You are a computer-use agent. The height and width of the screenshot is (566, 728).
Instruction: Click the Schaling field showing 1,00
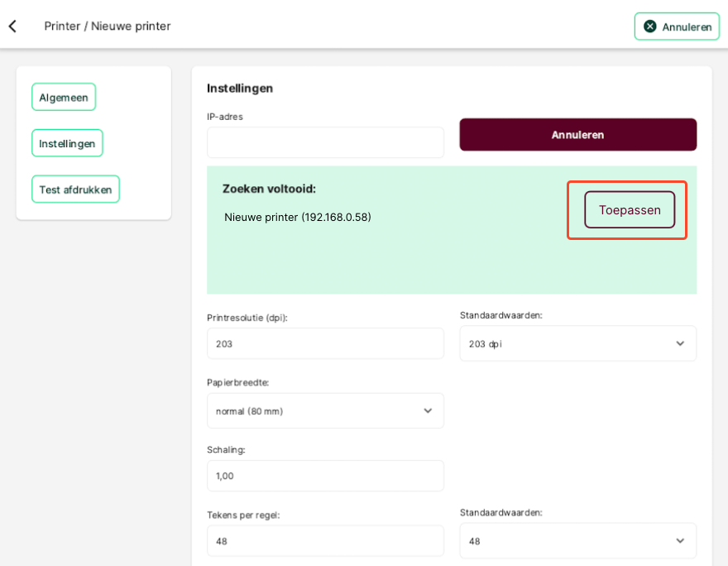pos(325,476)
